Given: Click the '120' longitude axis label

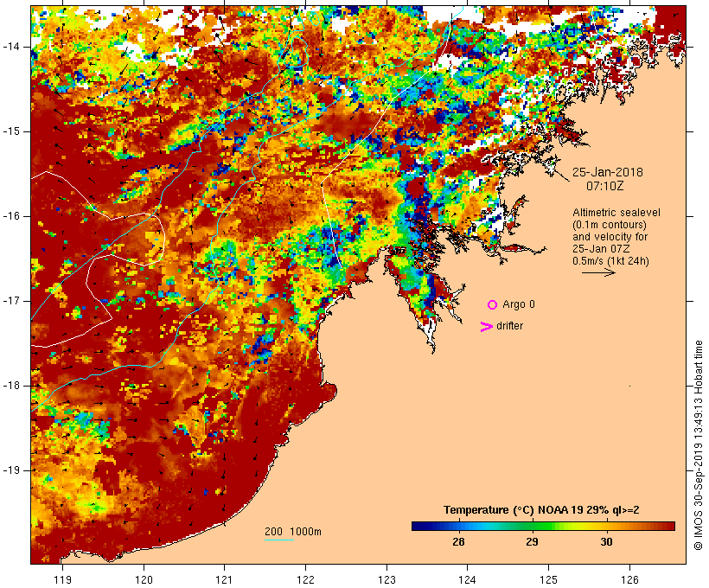Looking at the screenshot, I should click(x=144, y=579).
